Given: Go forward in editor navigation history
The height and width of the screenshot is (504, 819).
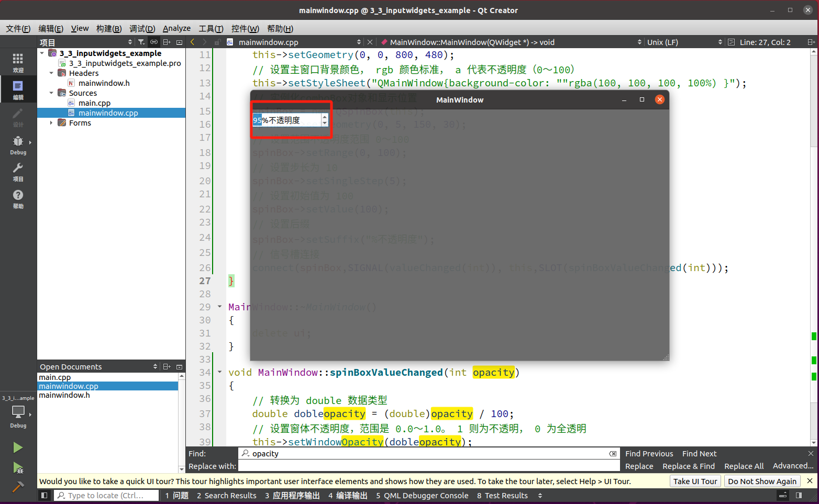Looking at the screenshot, I should [205, 42].
